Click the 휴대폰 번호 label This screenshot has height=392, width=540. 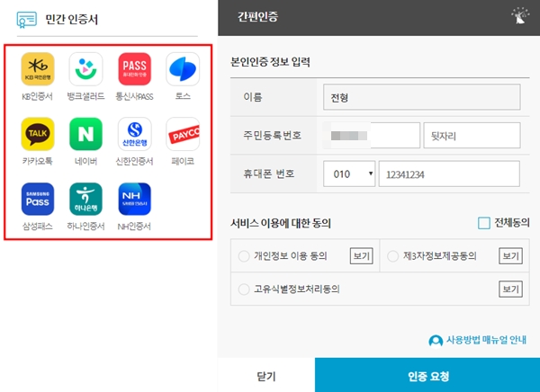[269, 174]
